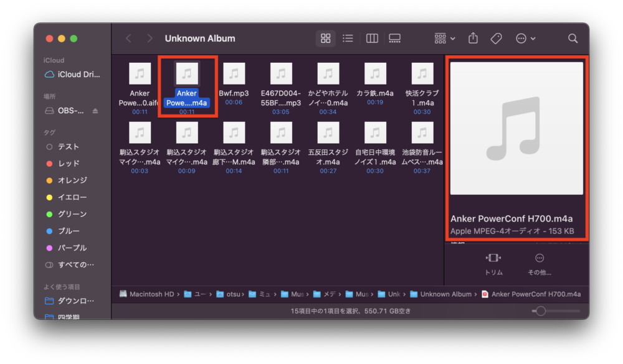The width and height of the screenshot is (623, 364).
Task: Click the Share toolbar icon
Action: pyautogui.click(x=473, y=39)
